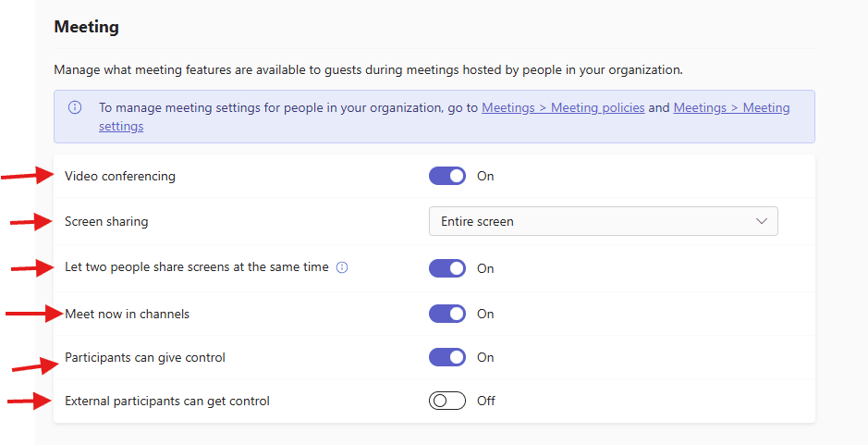Toggle Participants can give control off
Viewport: 868px width, 445px height.
click(x=447, y=357)
